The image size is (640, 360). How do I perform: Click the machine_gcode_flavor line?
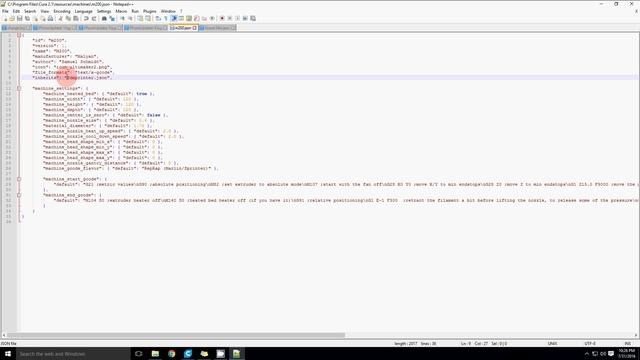131,168
